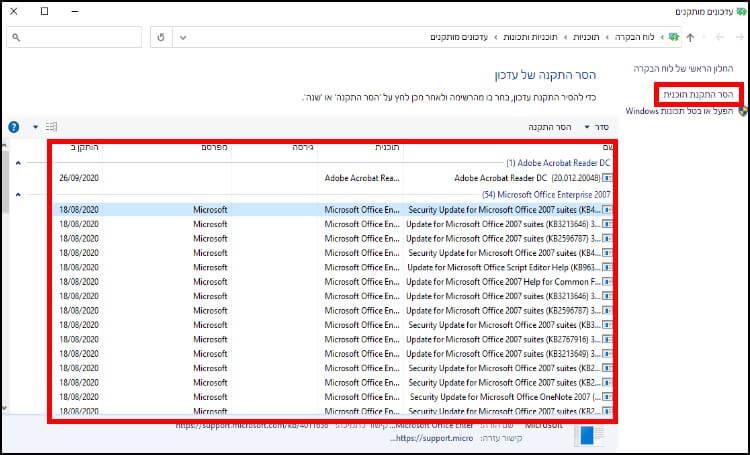Select the Security Update for Office OneNote 2007

(332, 397)
